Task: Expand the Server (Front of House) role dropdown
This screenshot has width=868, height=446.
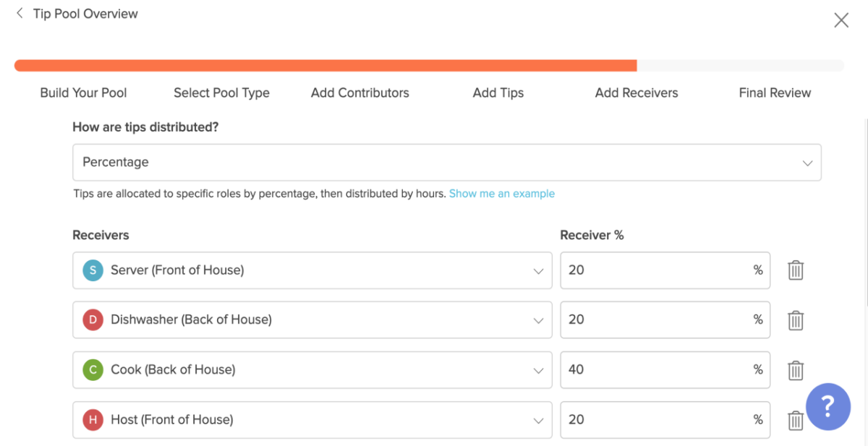Action: pos(538,270)
